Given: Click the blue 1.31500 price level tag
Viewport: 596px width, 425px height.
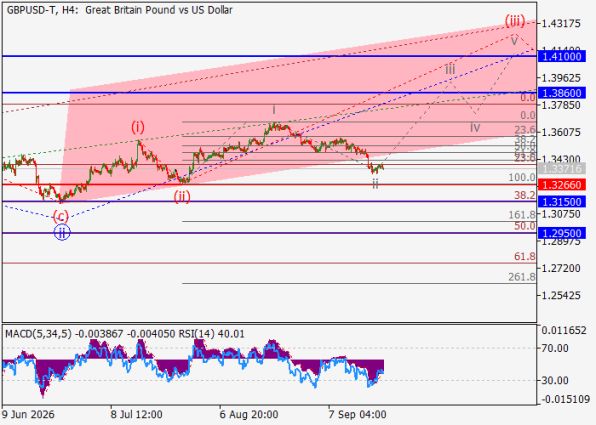Looking at the screenshot, I should (x=562, y=202).
